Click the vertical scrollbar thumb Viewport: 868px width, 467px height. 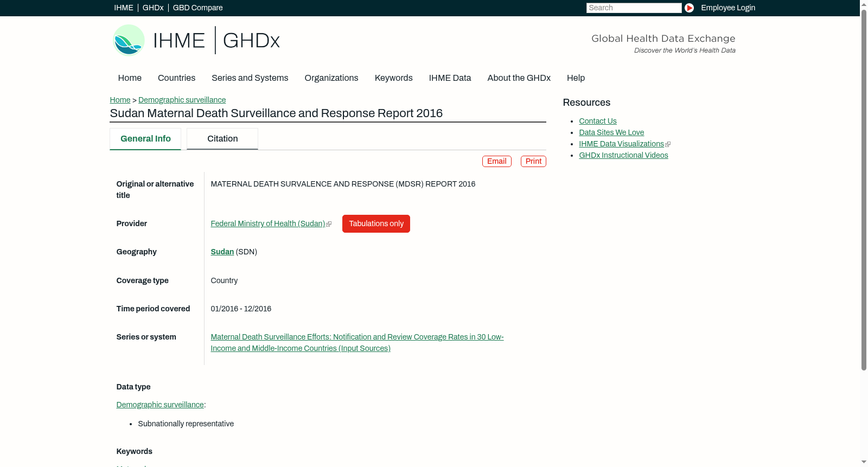(x=864, y=190)
